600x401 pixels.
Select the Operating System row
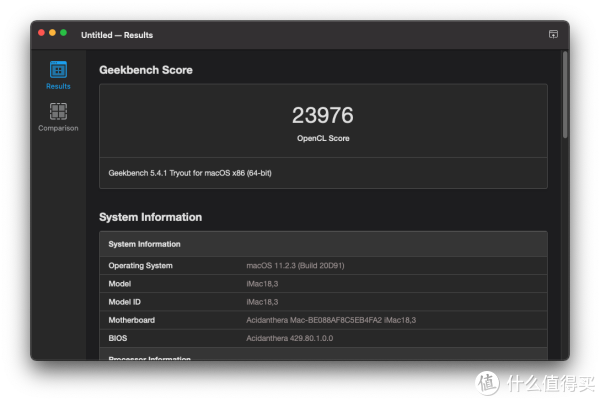[x=140, y=265]
